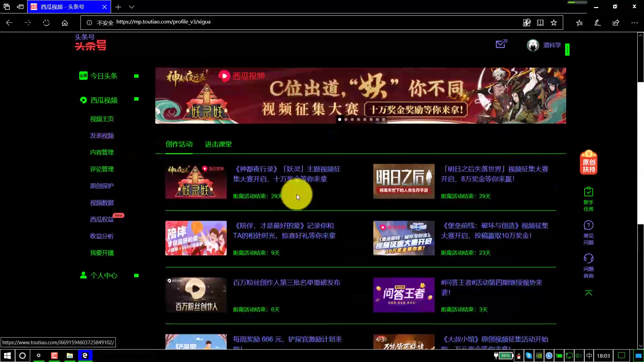Viewport: 644px width, 362px height.
Task: Switch to the 进击课堂 tab
Action: (218, 144)
